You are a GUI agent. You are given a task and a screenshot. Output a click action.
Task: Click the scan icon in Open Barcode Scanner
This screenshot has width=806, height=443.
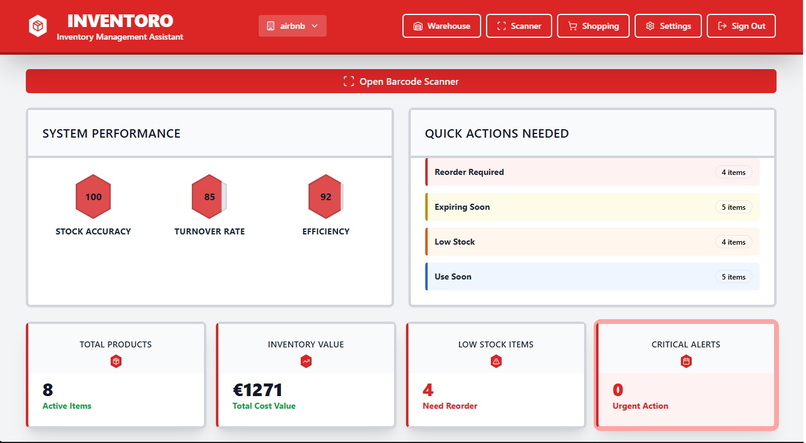349,81
